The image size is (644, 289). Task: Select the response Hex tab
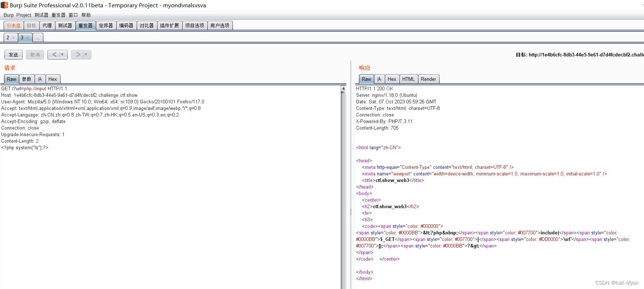click(392, 79)
